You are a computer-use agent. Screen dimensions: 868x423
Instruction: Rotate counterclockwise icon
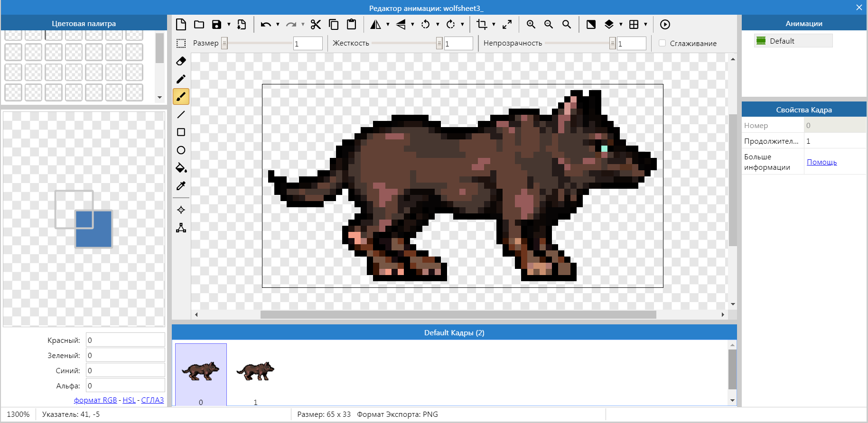click(x=426, y=25)
